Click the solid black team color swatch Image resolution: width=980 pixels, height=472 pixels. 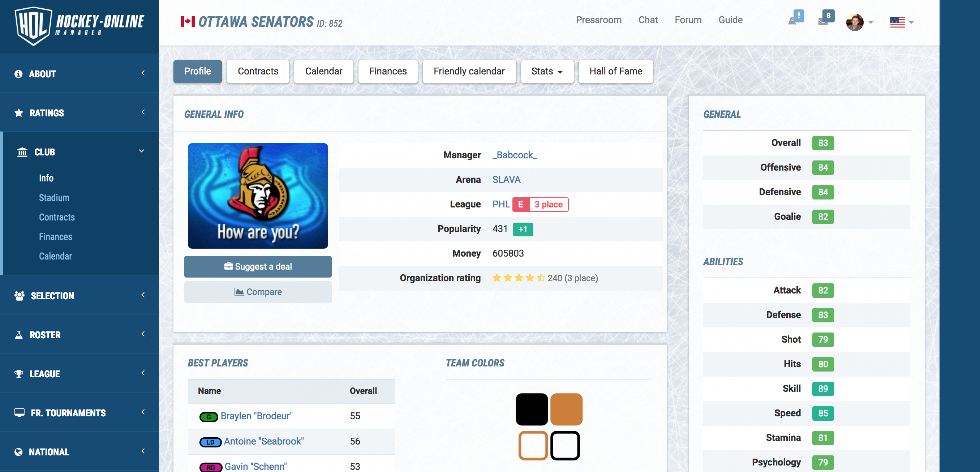(532, 409)
